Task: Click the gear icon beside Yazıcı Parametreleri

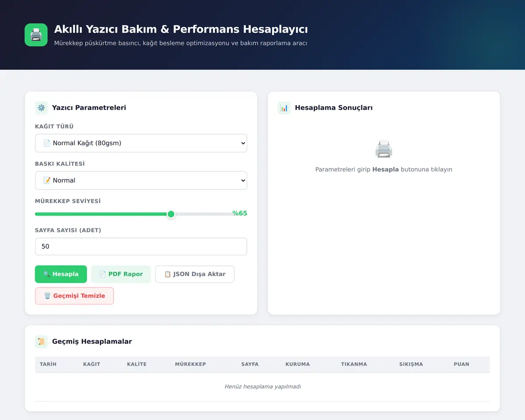Action: tap(42, 108)
